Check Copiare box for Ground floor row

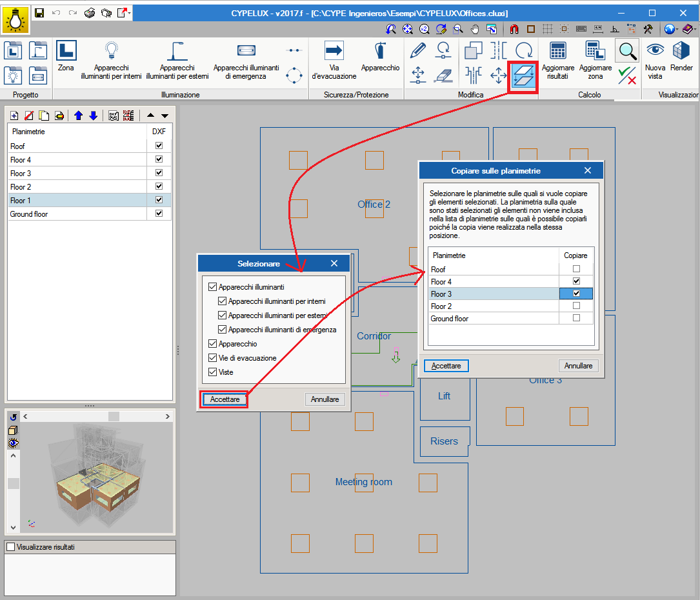(x=576, y=318)
